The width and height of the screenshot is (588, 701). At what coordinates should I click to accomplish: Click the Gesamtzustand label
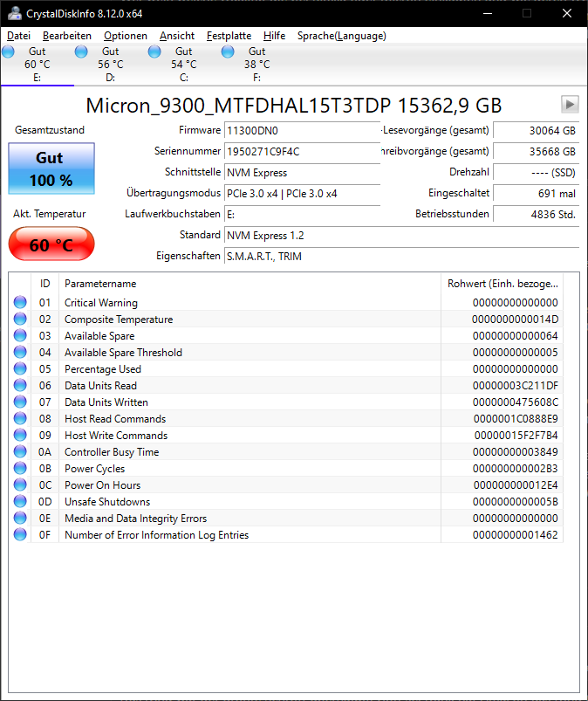pos(50,130)
